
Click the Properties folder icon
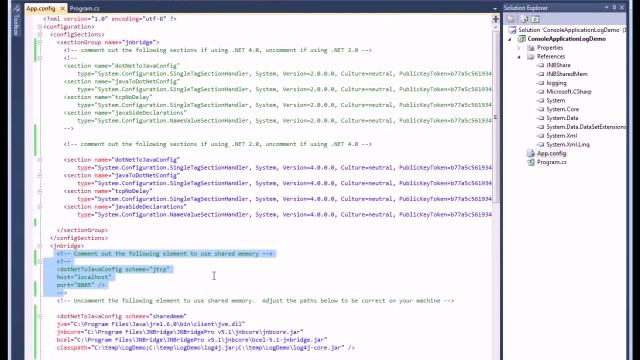pos(531,48)
